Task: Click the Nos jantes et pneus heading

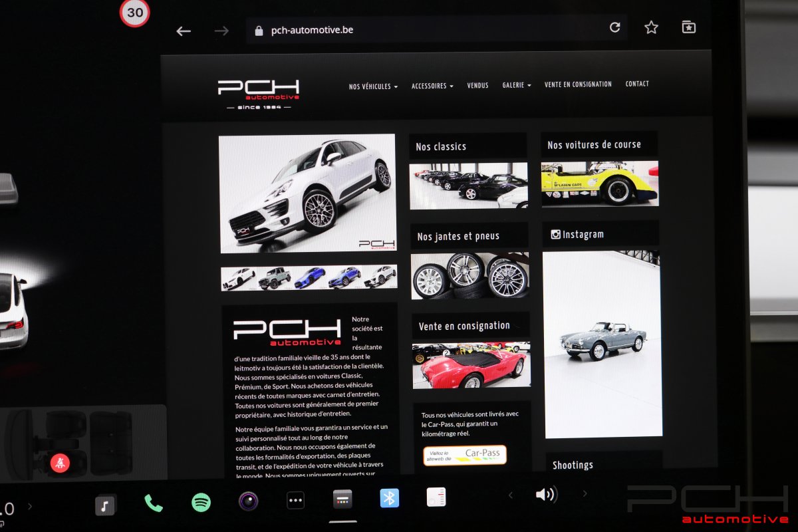Action: (x=458, y=236)
